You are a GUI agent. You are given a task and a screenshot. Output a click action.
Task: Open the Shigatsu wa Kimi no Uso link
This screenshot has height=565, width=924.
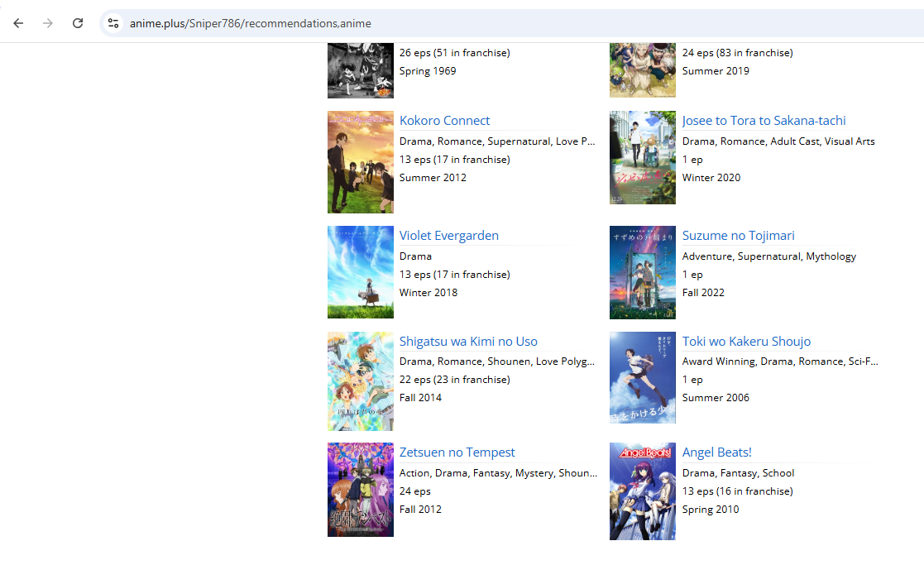(468, 341)
